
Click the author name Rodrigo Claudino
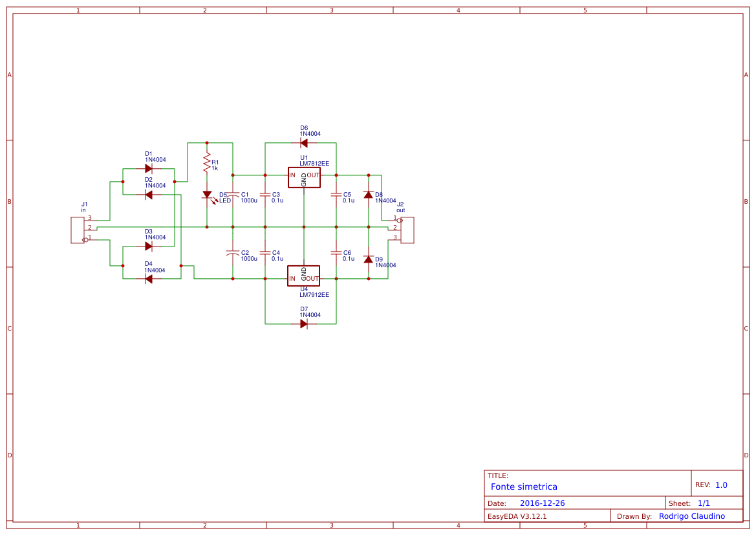(692, 516)
